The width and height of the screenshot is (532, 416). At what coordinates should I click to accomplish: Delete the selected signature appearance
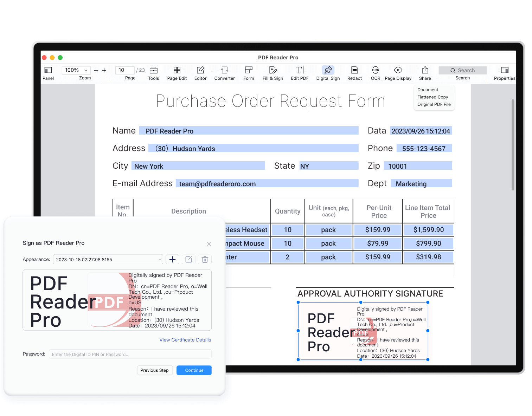pyautogui.click(x=205, y=259)
